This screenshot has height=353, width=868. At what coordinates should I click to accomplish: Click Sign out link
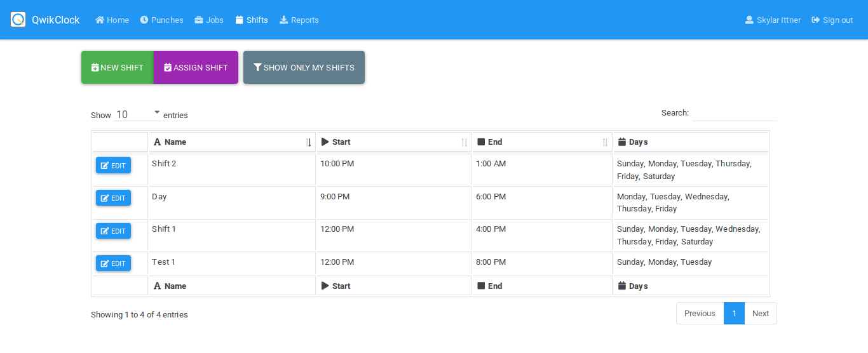[x=832, y=20]
